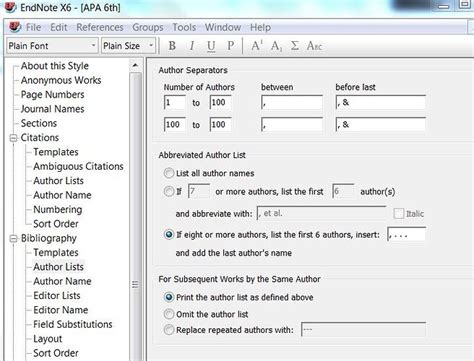This screenshot has height=361, width=474.
Task: Click second row 'before last' field
Action: pyautogui.click(x=380, y=124)
